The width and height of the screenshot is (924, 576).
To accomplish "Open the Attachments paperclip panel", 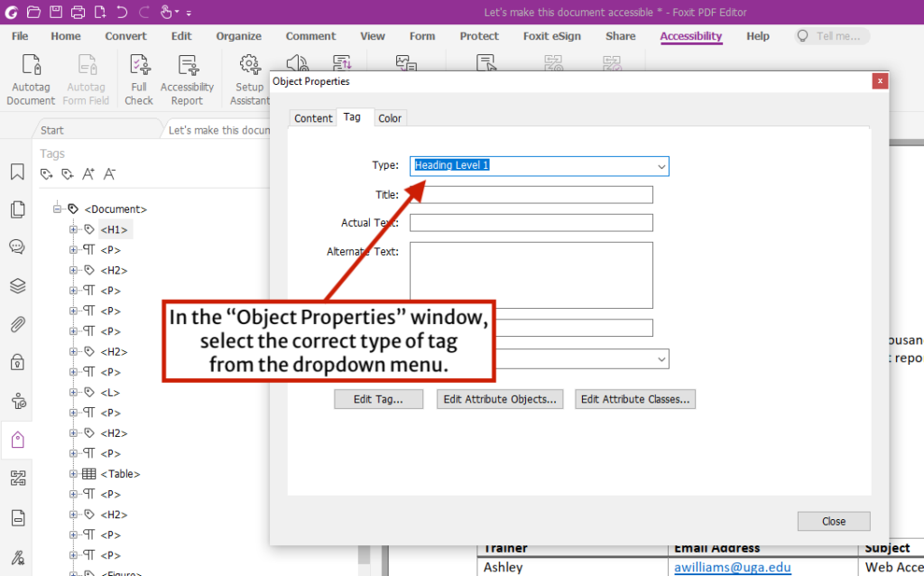I will pyautogui.click(x=16, y=324).
